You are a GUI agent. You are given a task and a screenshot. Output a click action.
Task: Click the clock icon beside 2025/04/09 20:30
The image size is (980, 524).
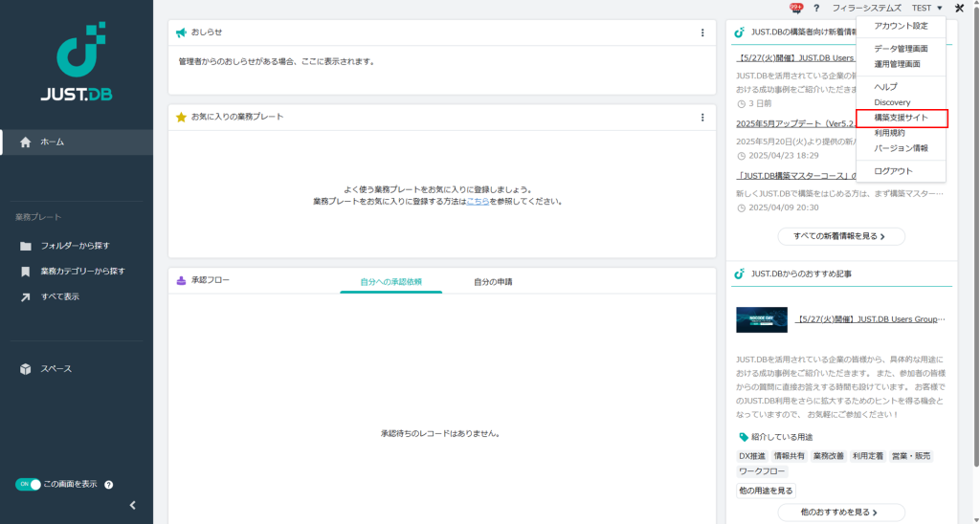click(x=742, y=208)
